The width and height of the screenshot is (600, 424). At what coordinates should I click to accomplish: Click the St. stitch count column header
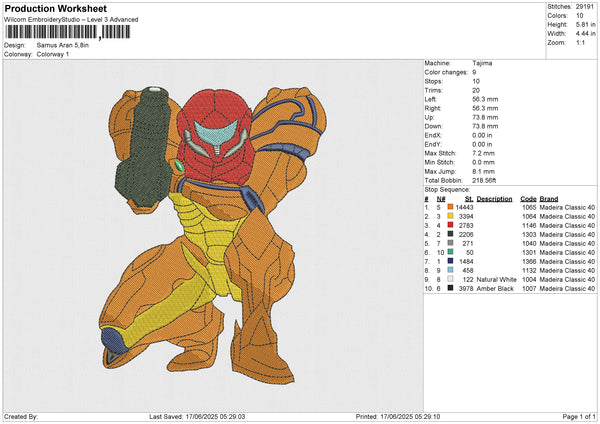tap(468, 198)
